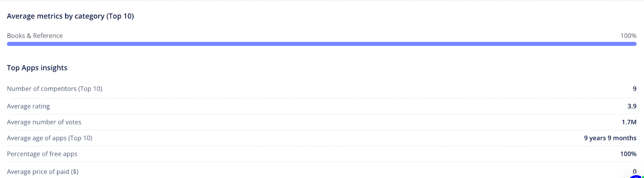The image size is (644, 178).
Task: Click the competitors count value 9
Action: [634, 89]
